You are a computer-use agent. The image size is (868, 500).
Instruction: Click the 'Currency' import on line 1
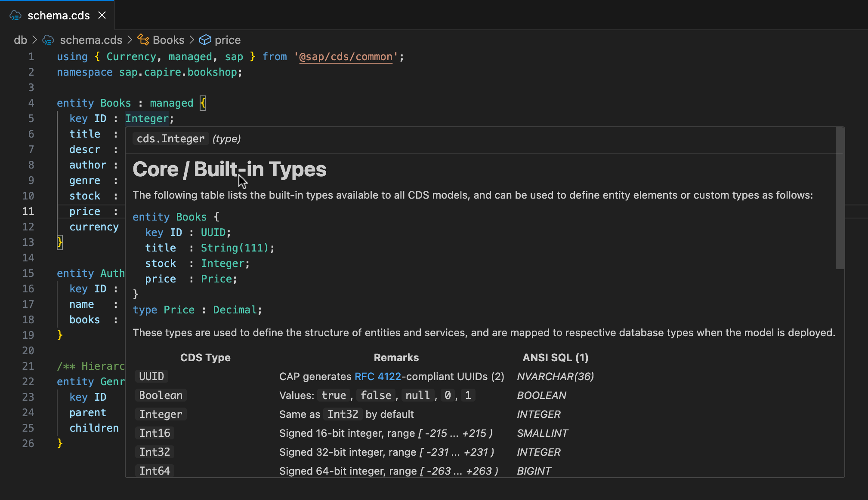click(x=131, y=57)
